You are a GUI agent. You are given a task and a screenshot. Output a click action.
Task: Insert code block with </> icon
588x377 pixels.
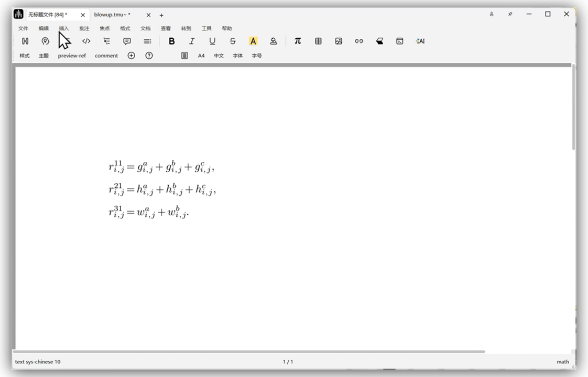click(86, 41)
